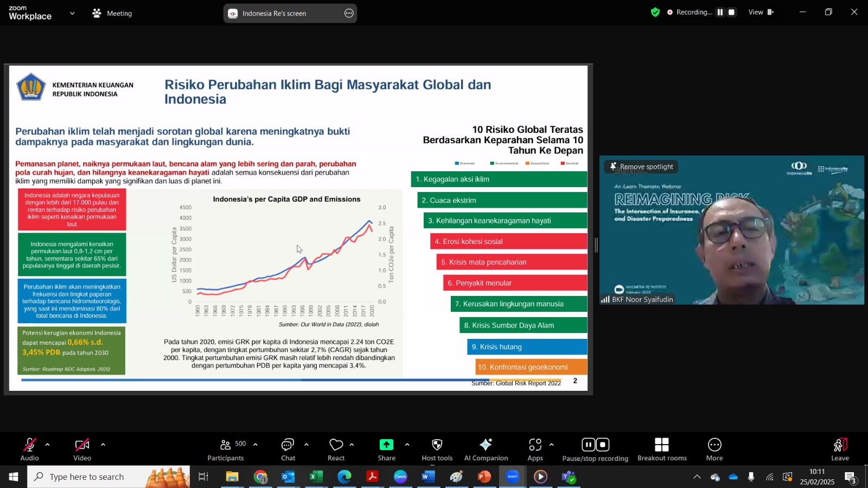The width and height of the screenshot is (868, 488).
Task: Select the Meeting tab
Action: [x=112, y=13]
